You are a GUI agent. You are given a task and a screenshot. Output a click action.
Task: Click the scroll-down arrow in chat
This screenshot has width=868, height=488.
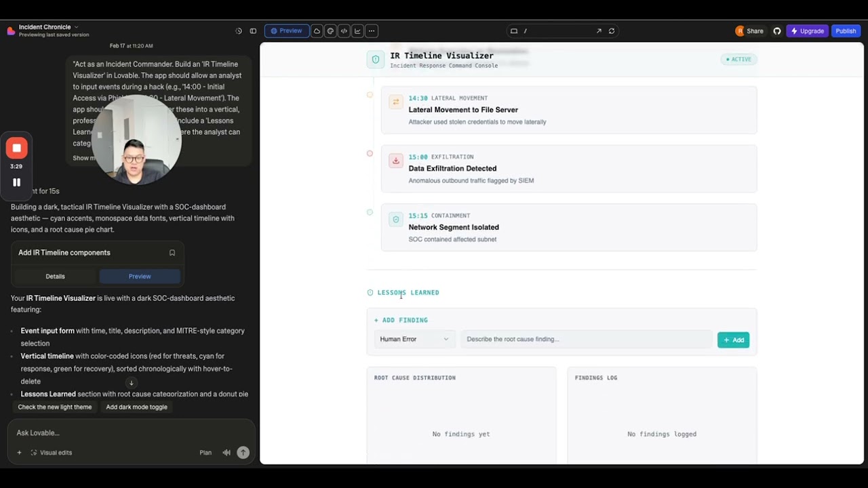pyautogui.click(x=131, y=383)
